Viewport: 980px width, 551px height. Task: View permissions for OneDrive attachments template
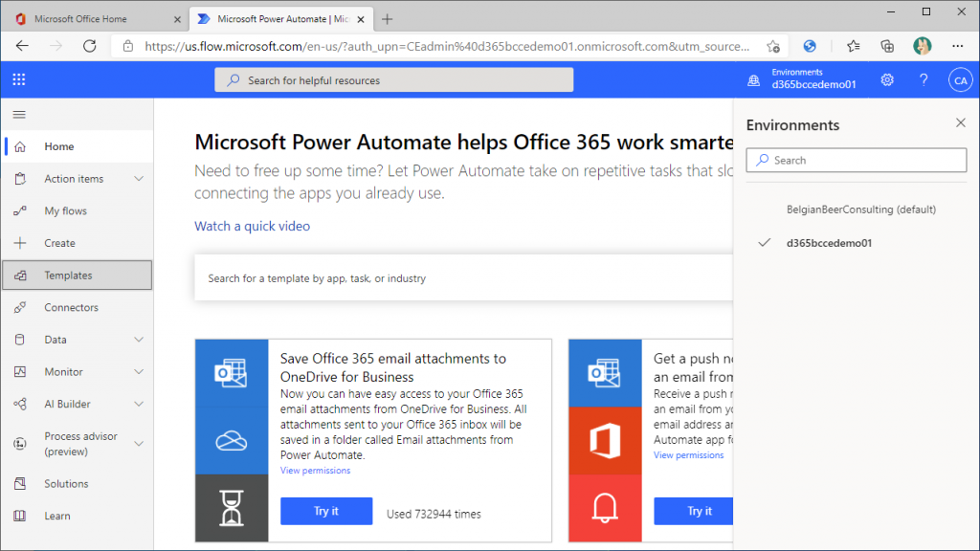click(x=315, y=471)
